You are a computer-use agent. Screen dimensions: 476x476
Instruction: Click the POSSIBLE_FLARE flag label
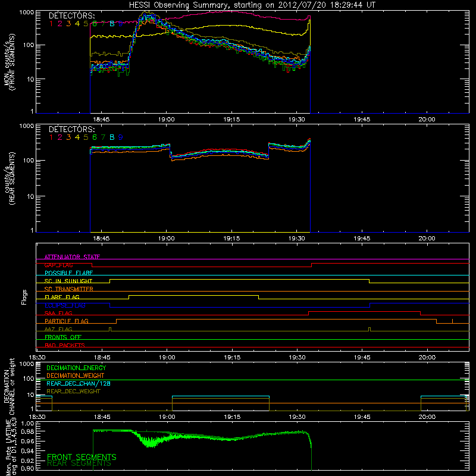pos(68,273)
